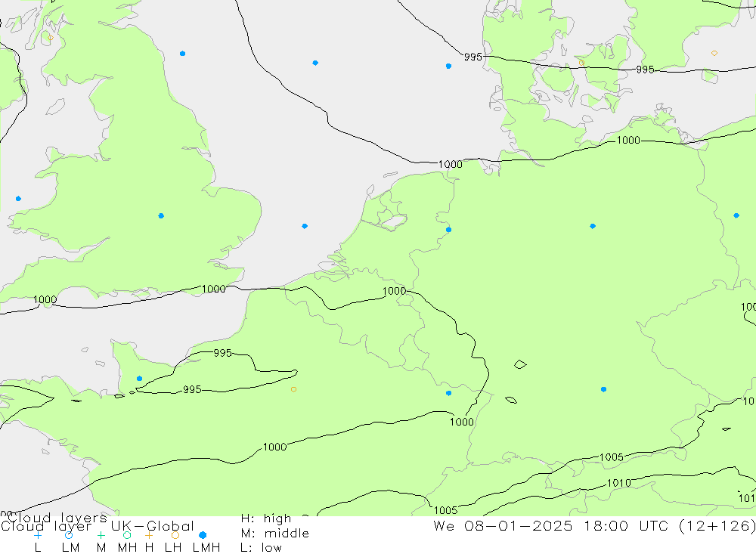Select the blue cloud marker in central England

coord(161,215)
